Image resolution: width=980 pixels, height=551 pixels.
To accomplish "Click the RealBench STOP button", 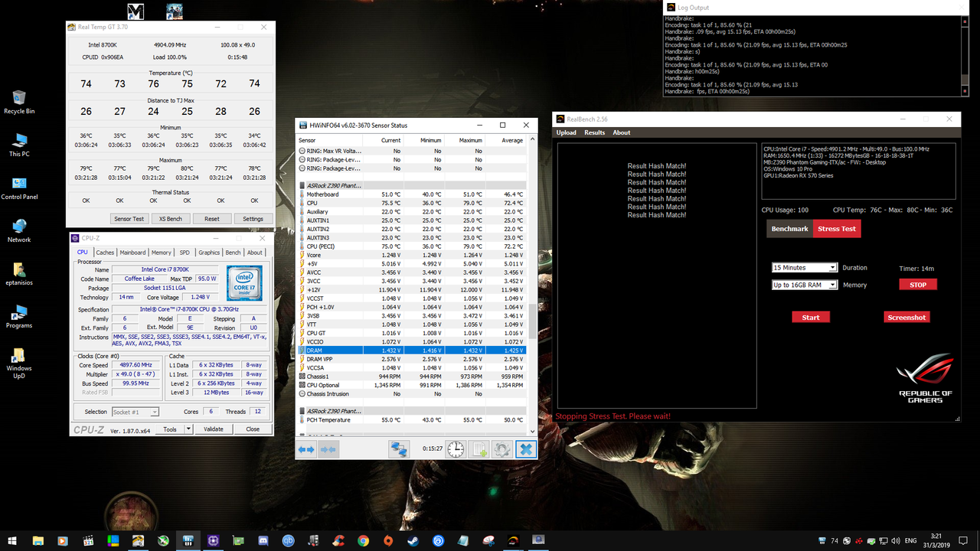I will click(x=918, y=285).
